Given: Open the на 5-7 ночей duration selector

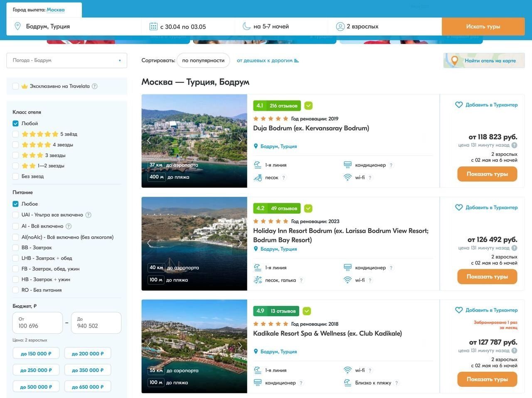Looking at the screenshot, I should coord(271,27).
